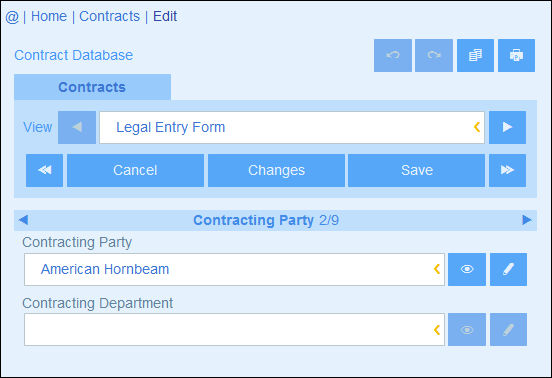Click the Contracting Department eye icon
The height and width of the screenshot is (378, 552).
(x=467, y=330)
